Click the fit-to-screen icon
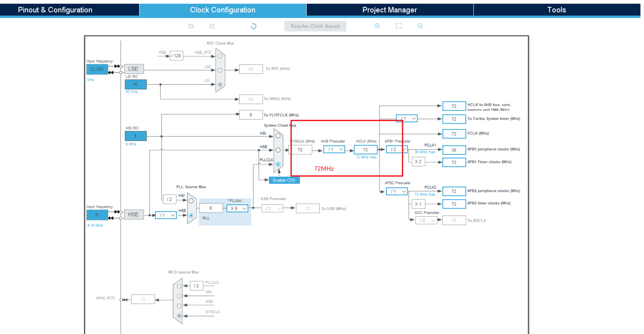Image resolution: width=644 pixels, height=334 pixels. tap(398, 26)
